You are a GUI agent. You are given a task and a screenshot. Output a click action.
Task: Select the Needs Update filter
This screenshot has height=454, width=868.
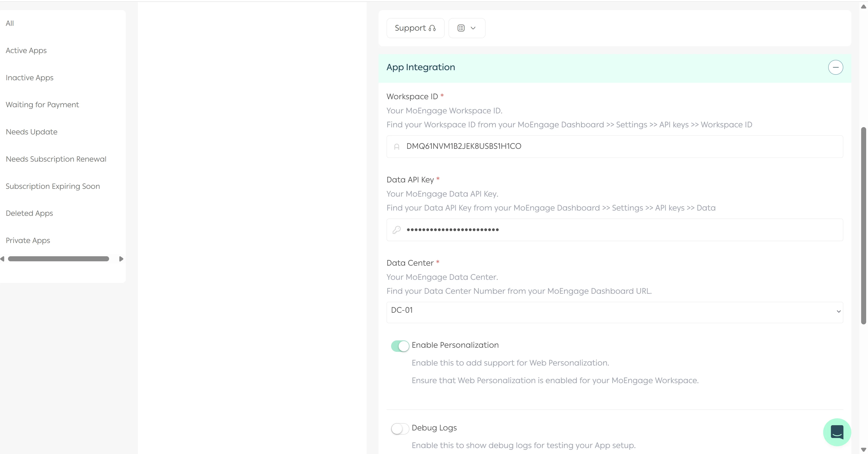point(32,132)
